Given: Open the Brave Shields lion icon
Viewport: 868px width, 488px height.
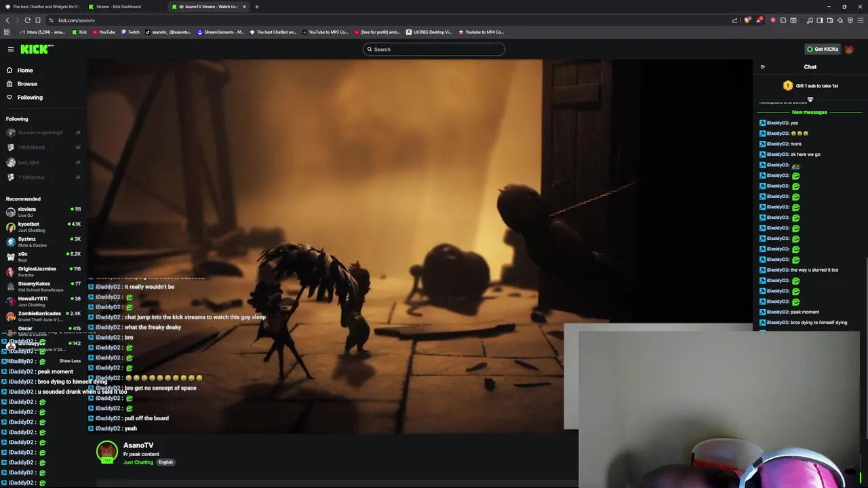Looking at the screenshot, I should tap(747, 20).
